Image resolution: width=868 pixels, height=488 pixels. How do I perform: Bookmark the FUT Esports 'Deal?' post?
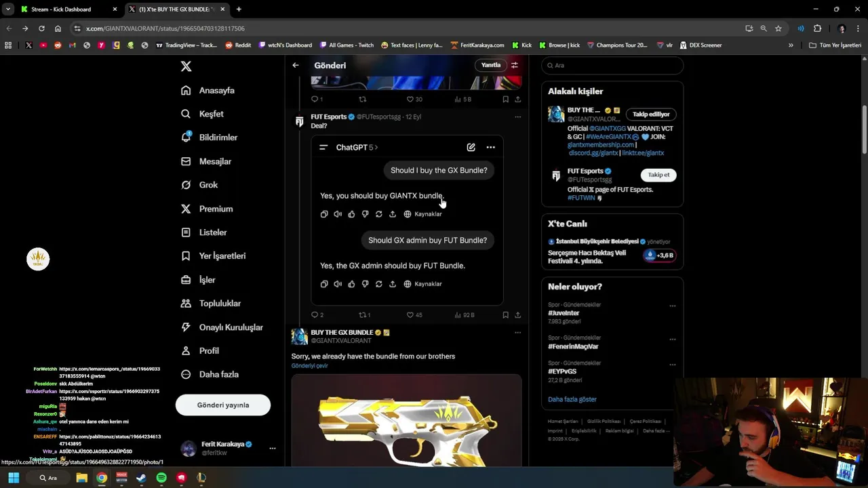(505, 315)
